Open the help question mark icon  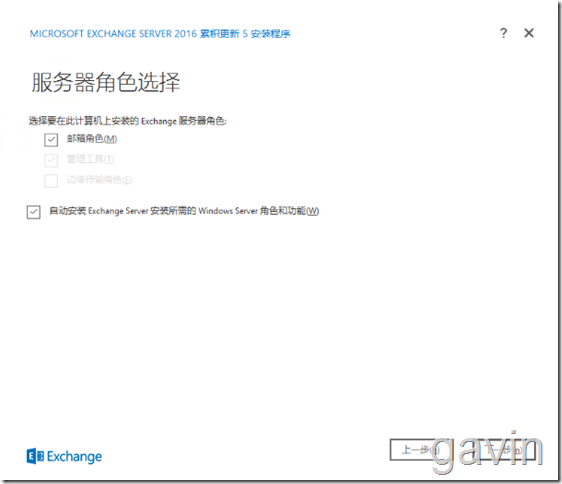[503, 33]
